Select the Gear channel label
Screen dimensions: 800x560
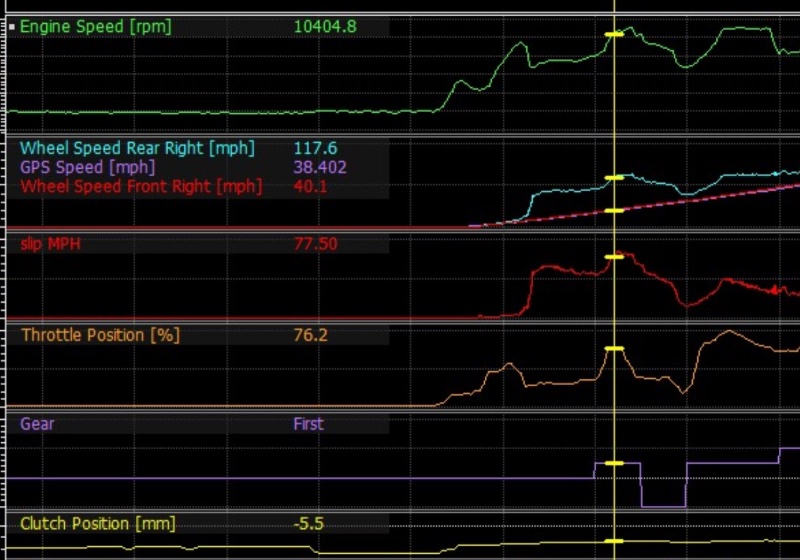point(38,424)
